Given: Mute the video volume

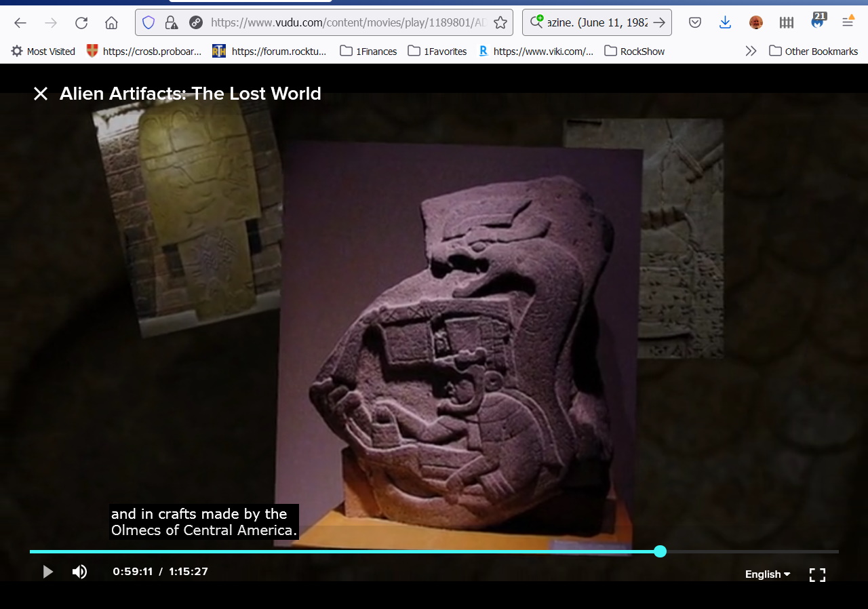Looking at the screenshot, I should coord(80,572).
